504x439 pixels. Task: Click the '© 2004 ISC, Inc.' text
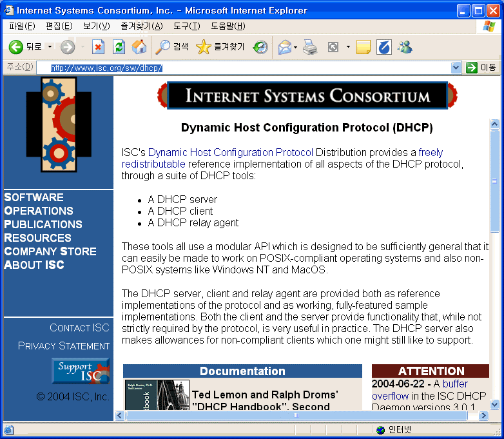[x=73, y=396]
